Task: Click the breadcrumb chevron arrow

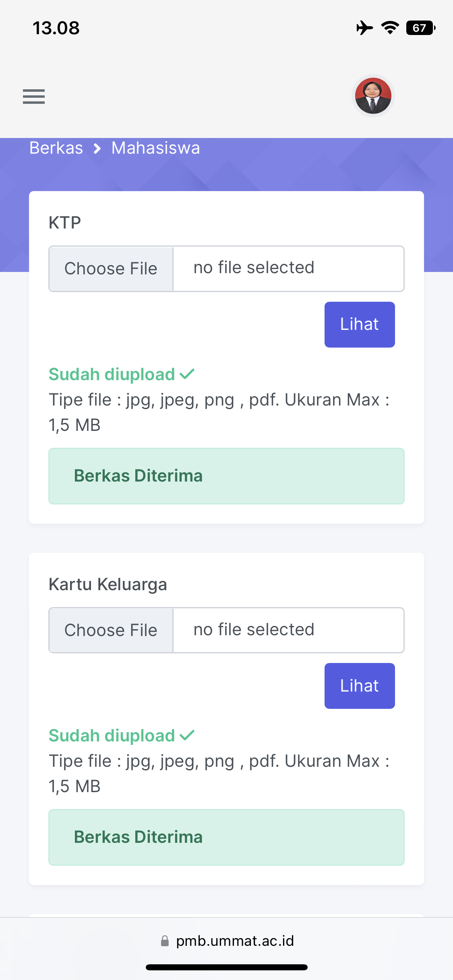Action: (97, 148)
